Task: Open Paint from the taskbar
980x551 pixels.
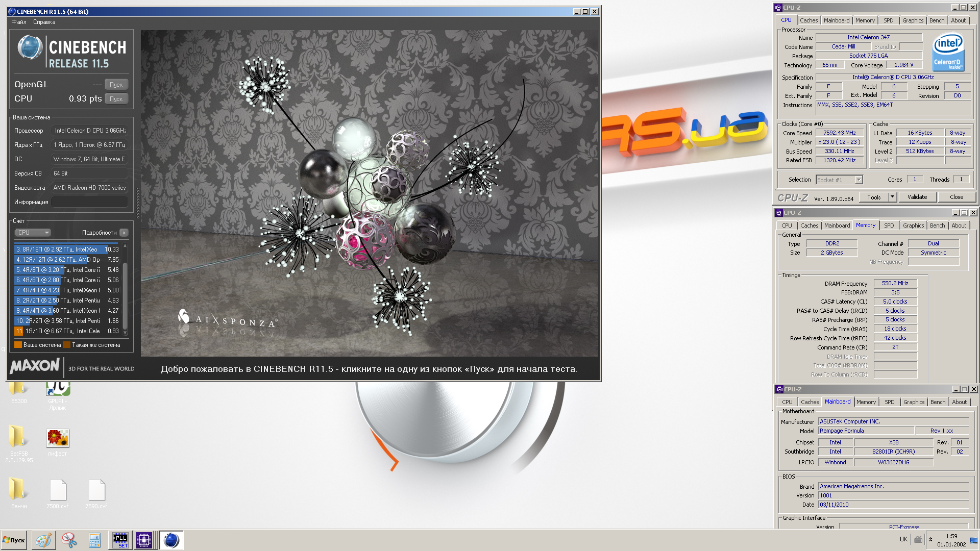Action: click(43, 540)
